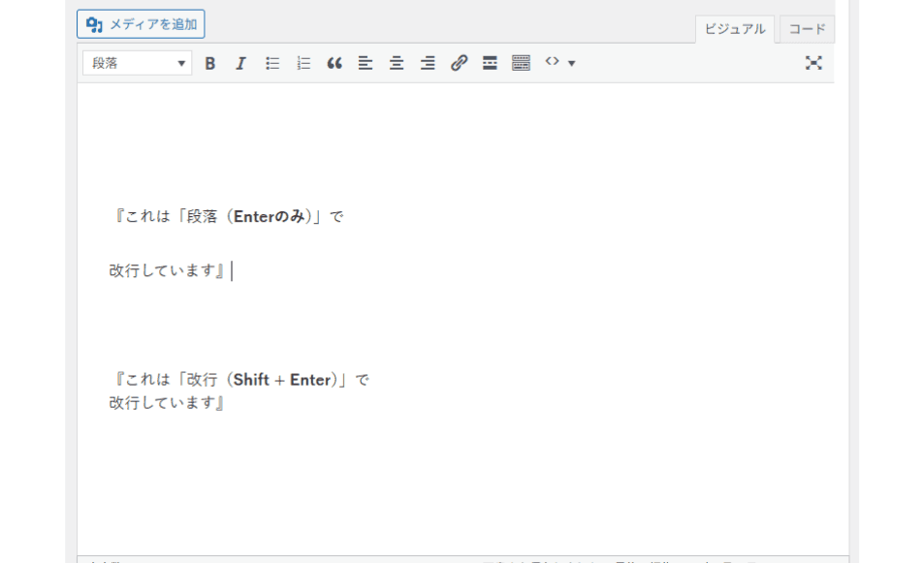924x563 pixels.
Task: Open the 段落 format dropdown
Action: (138, 63)
